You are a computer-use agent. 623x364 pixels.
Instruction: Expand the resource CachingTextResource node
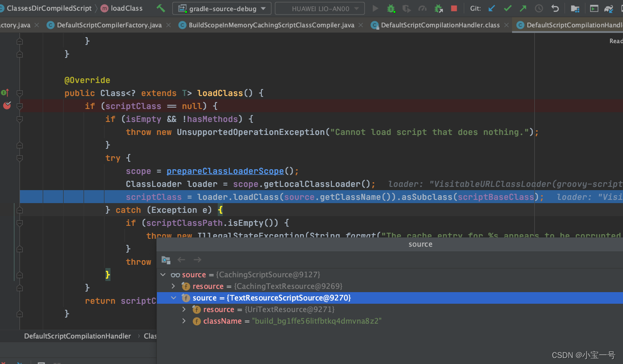pos(174,286)
